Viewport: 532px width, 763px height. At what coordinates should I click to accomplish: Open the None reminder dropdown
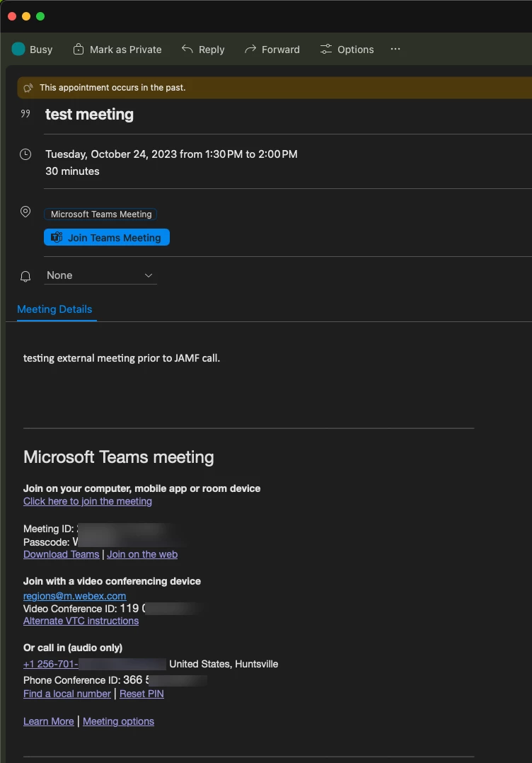click(x=100, y=275)
